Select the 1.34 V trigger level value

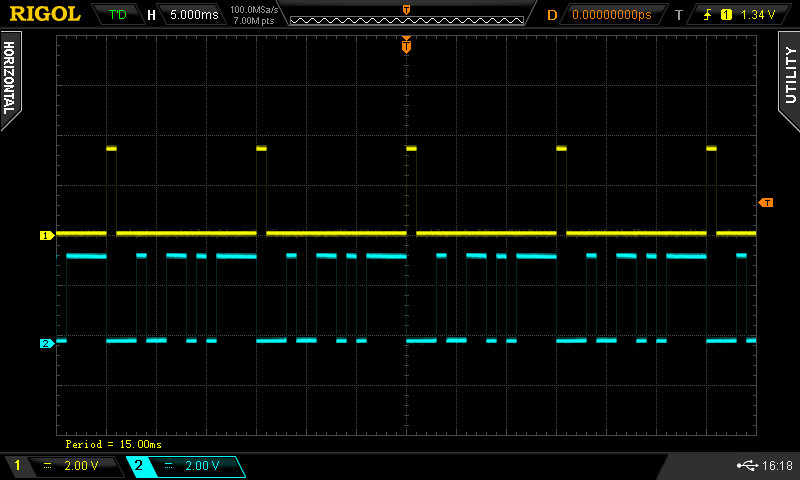pyautogui.click(x=759, y=15)
